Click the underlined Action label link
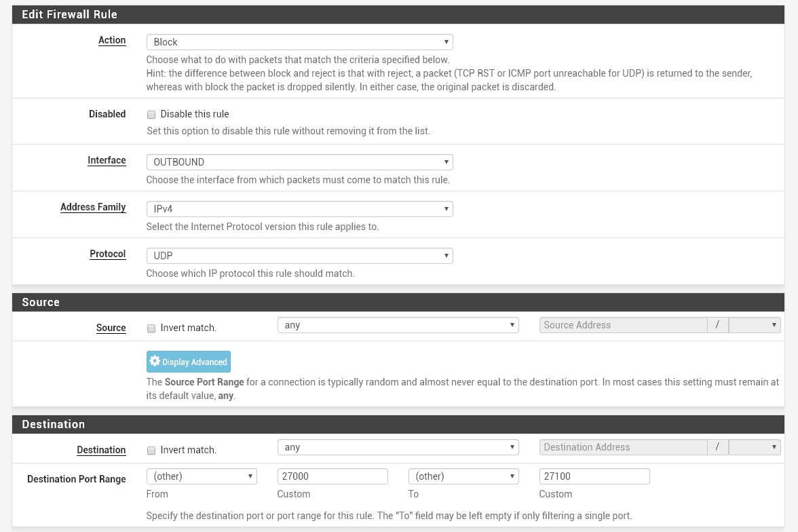 (112, 41)
